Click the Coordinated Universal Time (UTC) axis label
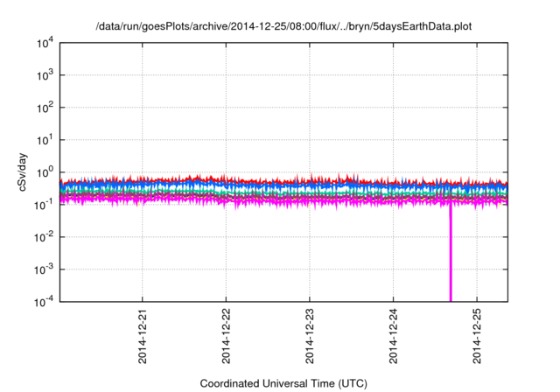The width and height of the screenshot is (560, 392). (x=283, y=383)
